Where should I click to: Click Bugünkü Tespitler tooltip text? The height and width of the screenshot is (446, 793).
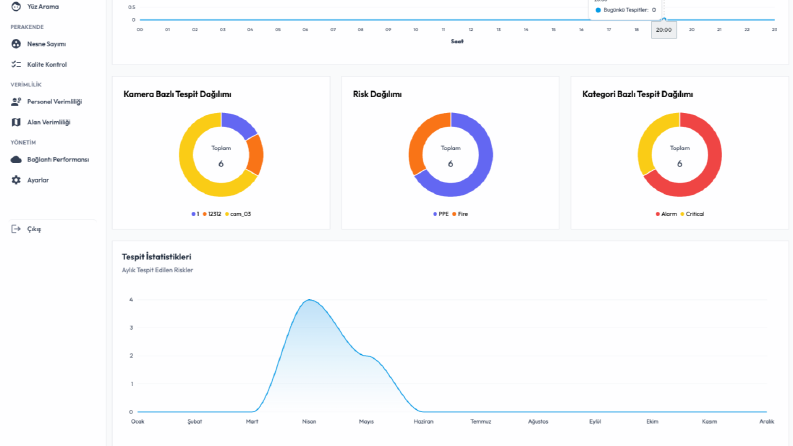coord(626,10)
